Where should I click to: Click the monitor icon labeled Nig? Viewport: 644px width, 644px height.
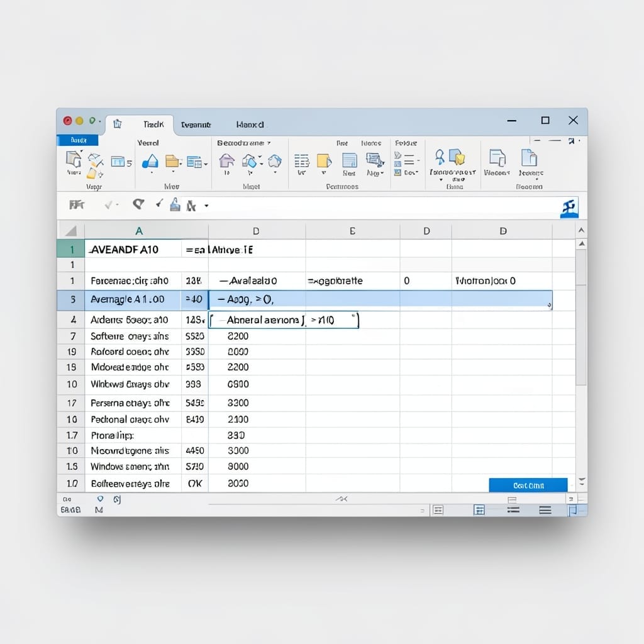pos(375,160)
